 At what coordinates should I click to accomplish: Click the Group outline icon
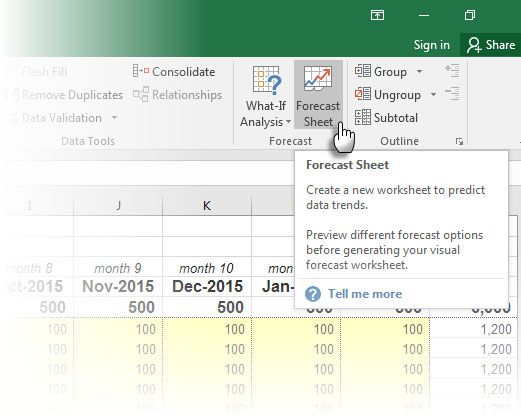pos(363,71)
